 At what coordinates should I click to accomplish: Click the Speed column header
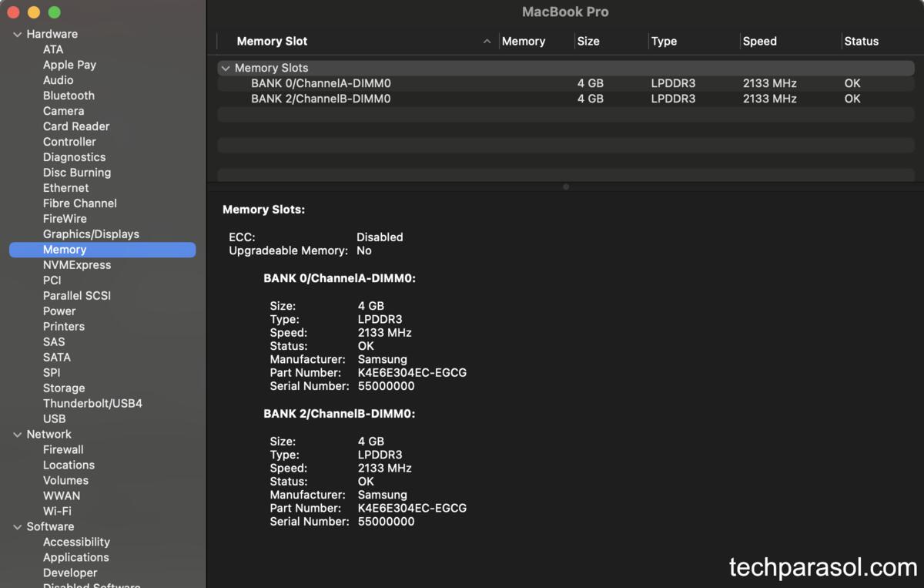click(759, 42)
